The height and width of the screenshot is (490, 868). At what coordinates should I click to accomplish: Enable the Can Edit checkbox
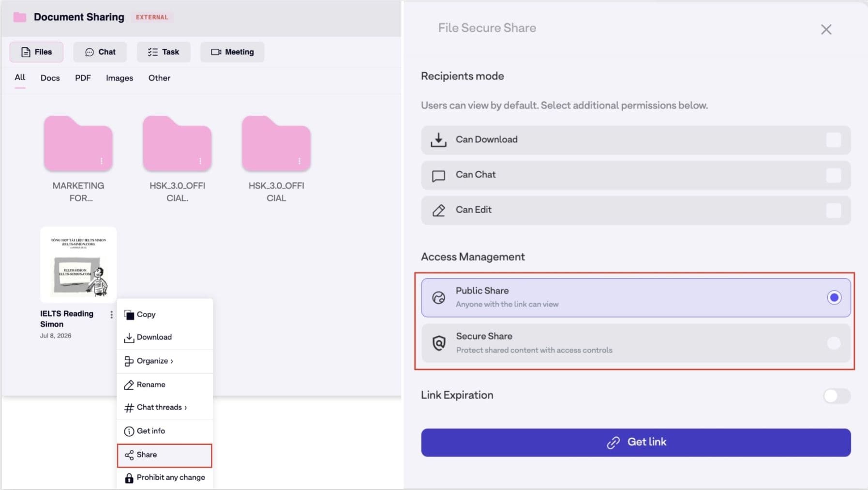pyautogui.click(x=834, y=210)
